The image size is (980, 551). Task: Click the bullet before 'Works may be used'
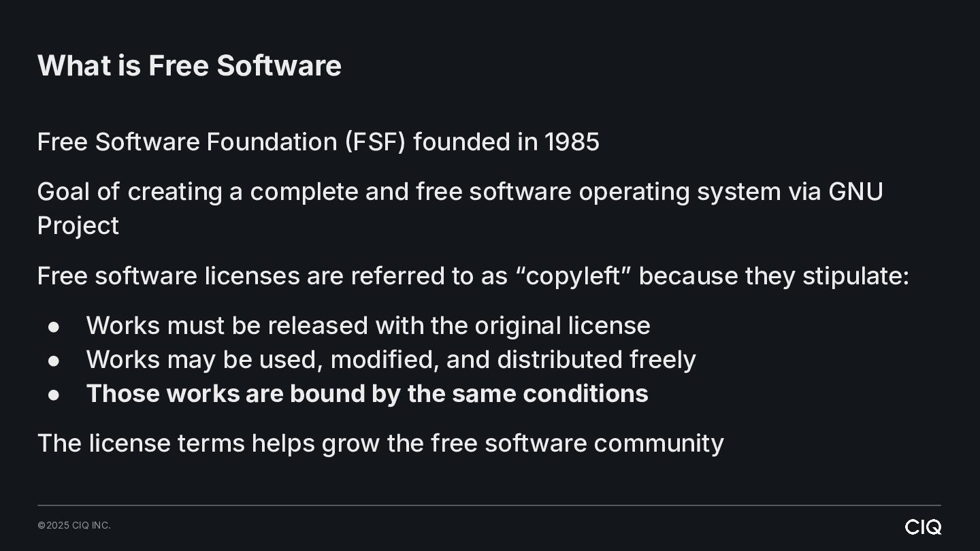point(54,361)
